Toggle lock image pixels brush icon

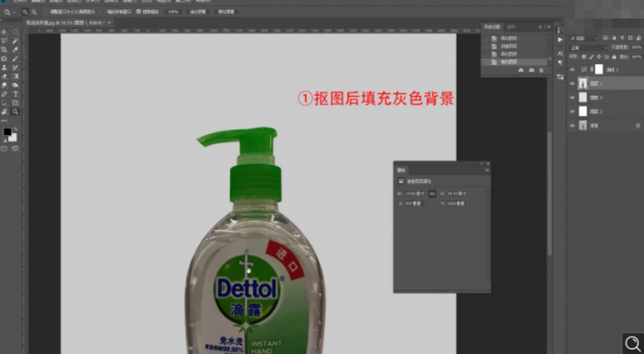pyautogui.click(x=591, y=57)
